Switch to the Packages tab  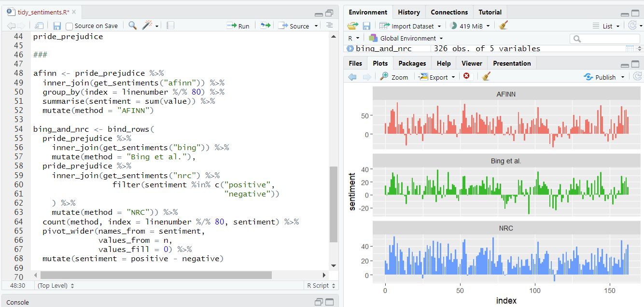coord(412,63)
